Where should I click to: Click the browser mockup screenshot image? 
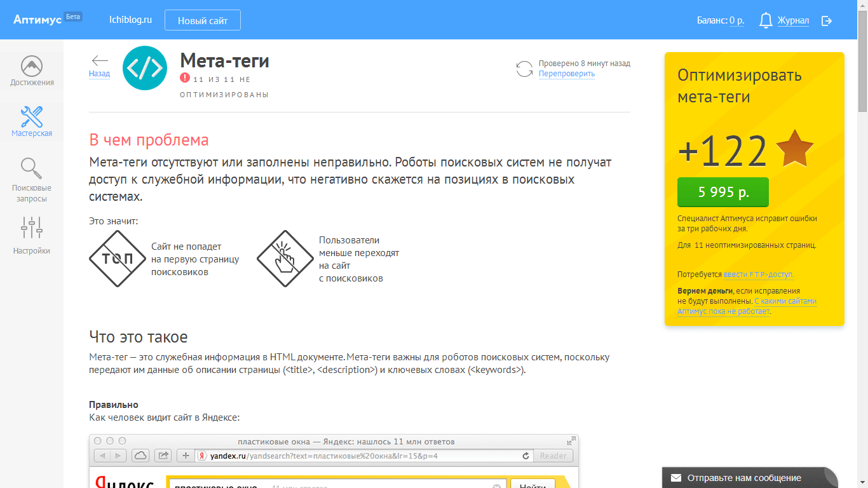(x=334, y=461)
